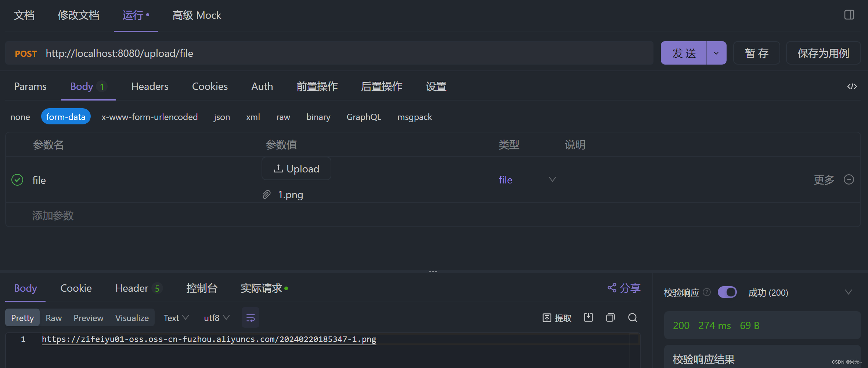Click the 保存为用例 button

[x=823, y=53]
